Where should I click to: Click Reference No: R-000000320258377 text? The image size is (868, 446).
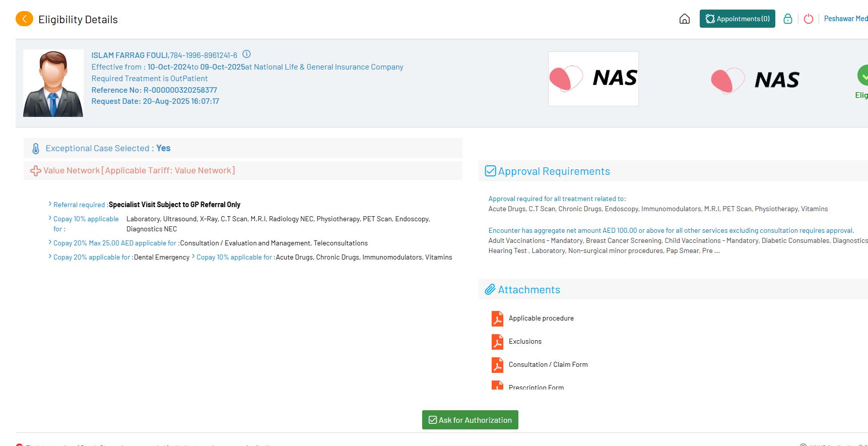(154, 90)
